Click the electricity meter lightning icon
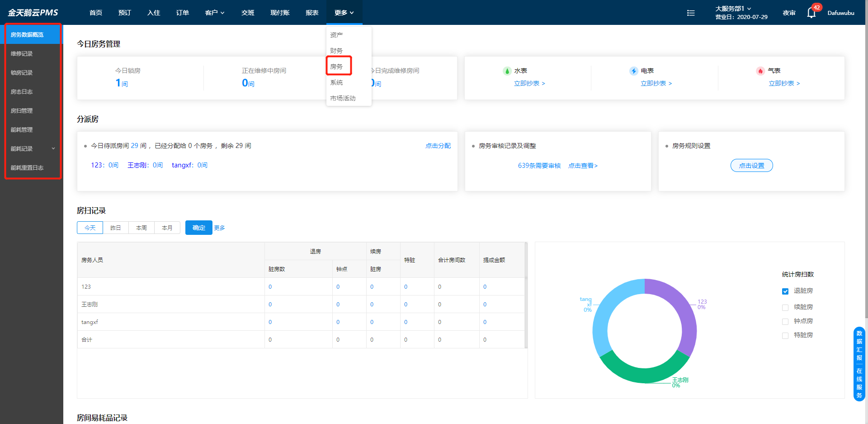The width and height of the screenshot is (868, 424). [x=634, y=71]
